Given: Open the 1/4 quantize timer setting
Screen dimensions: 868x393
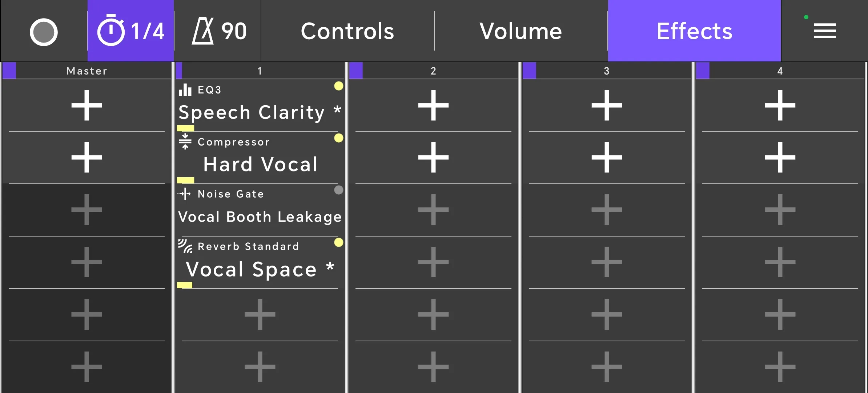Looking at the screenshot, I should click(130, 31).
